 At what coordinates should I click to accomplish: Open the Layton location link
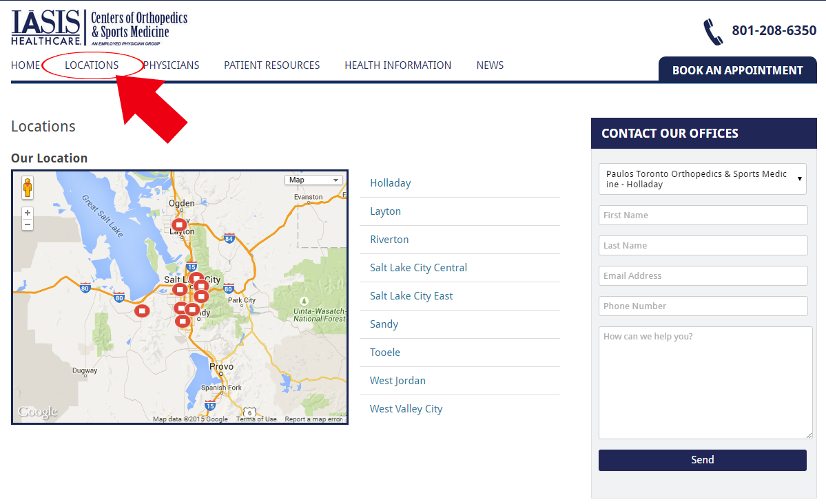tap(386, 211)
